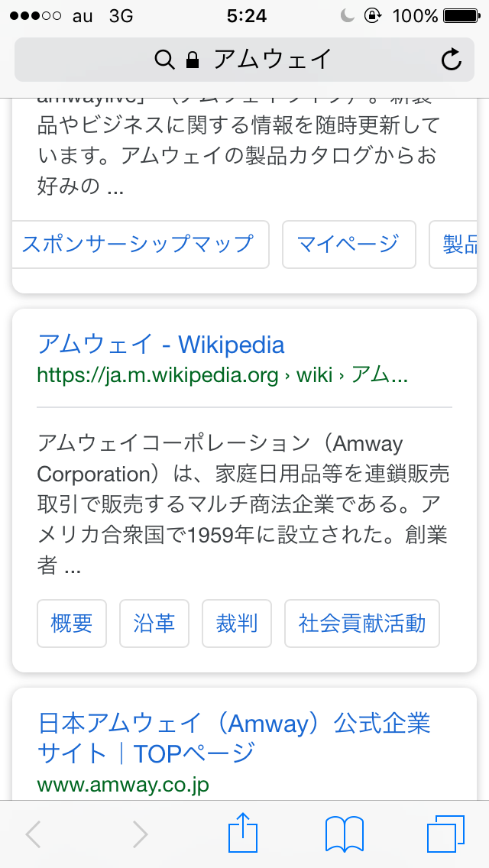Viewport: 489px width, 868px height.
Task: Open the Share sheet icon
Action: (x=244, y=833)
